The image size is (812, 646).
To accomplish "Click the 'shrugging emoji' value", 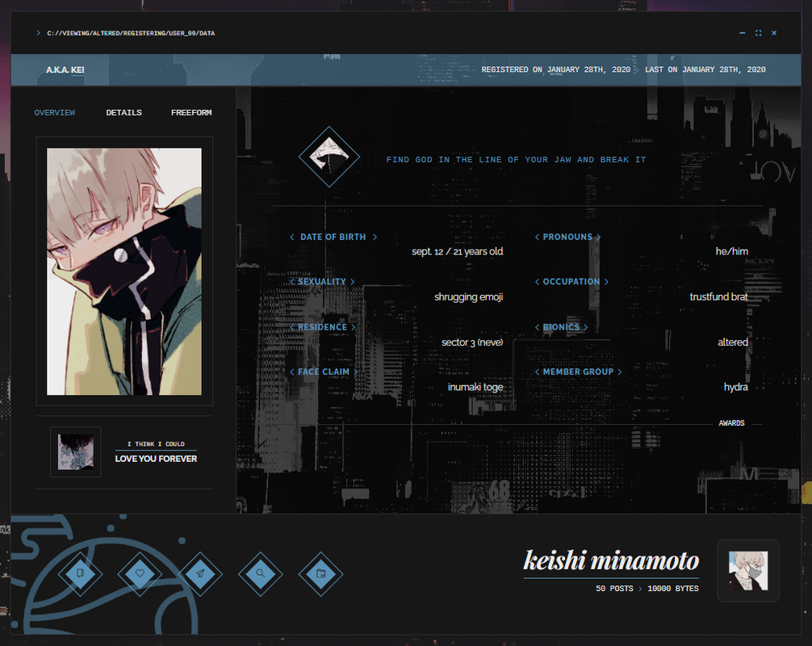I will (x=469, y=297).
